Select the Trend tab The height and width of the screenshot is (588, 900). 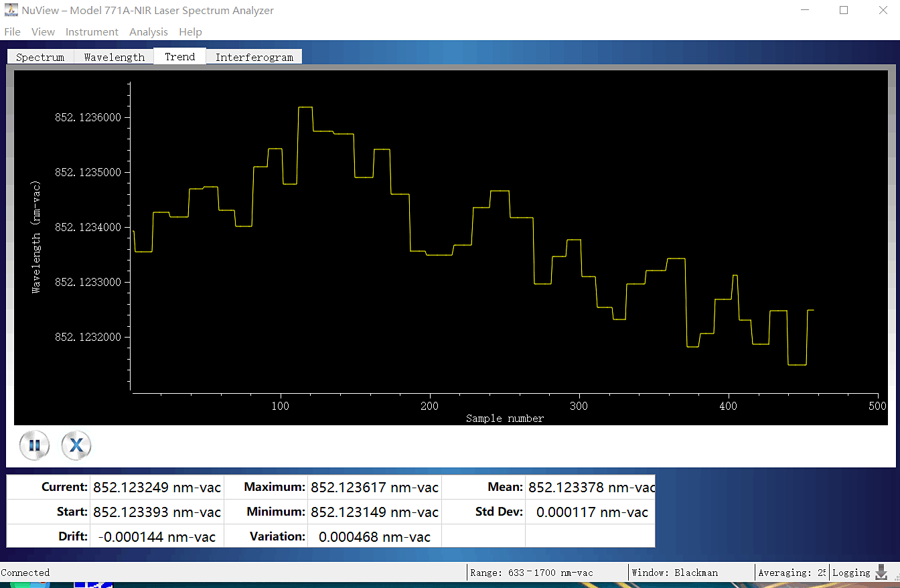[179, 57]
